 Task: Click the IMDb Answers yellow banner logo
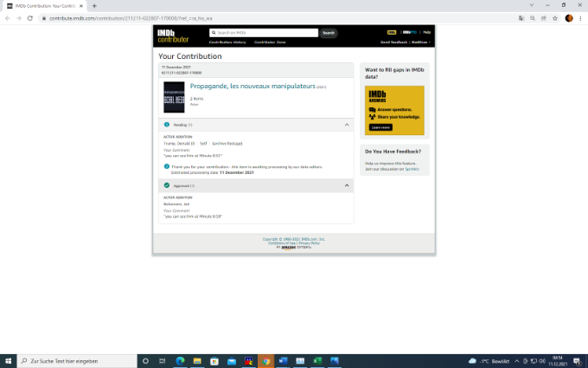(377, 96)
